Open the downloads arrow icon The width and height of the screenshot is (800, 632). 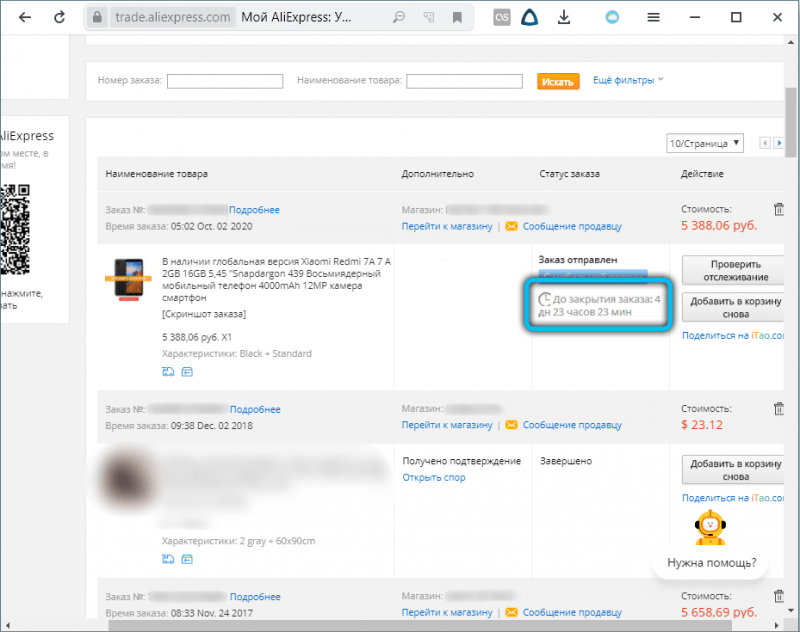[x=564, y=17]
